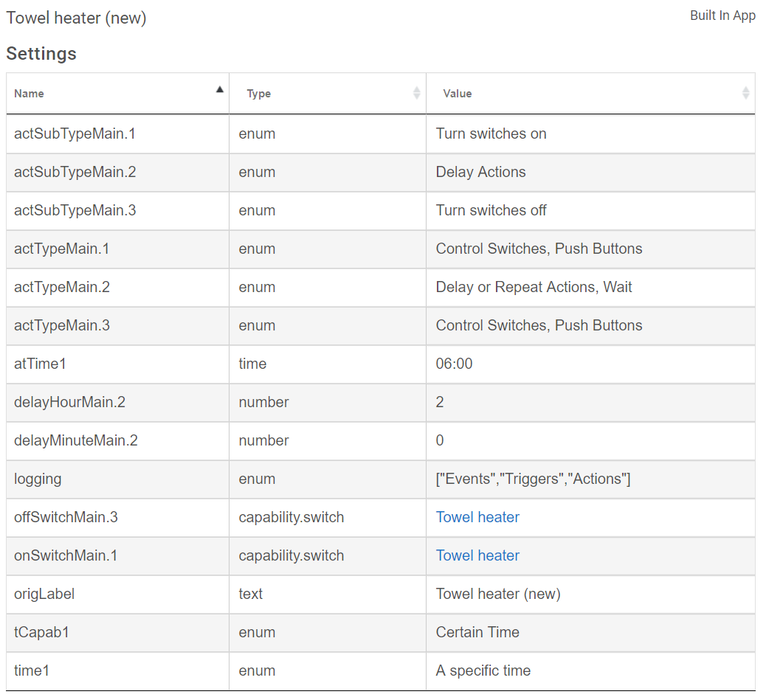Screen dimensions: 766x700
Task: Sort the table by the Value column label
Action: [x=458, y=94]
